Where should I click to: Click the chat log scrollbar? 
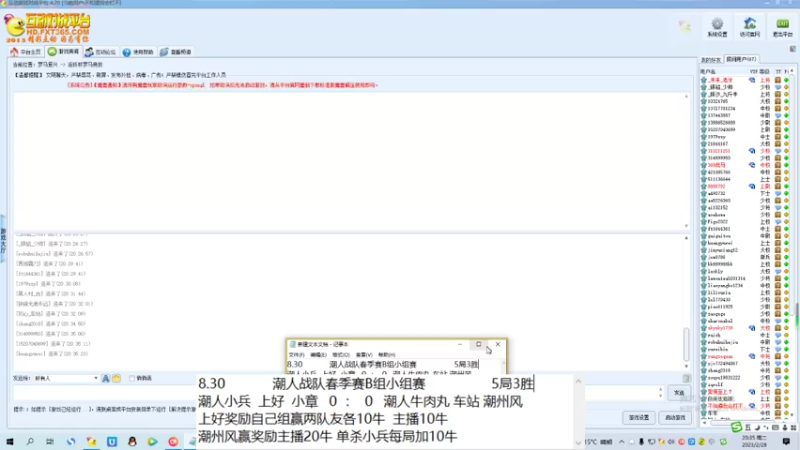[686, 344]
